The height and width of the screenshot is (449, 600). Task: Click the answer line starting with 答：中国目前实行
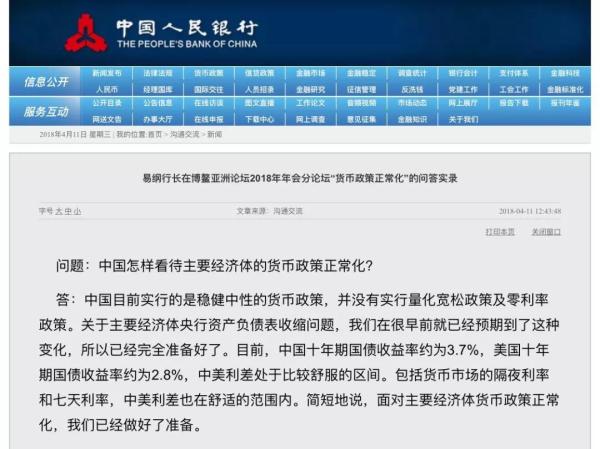[x=302, y=300]
